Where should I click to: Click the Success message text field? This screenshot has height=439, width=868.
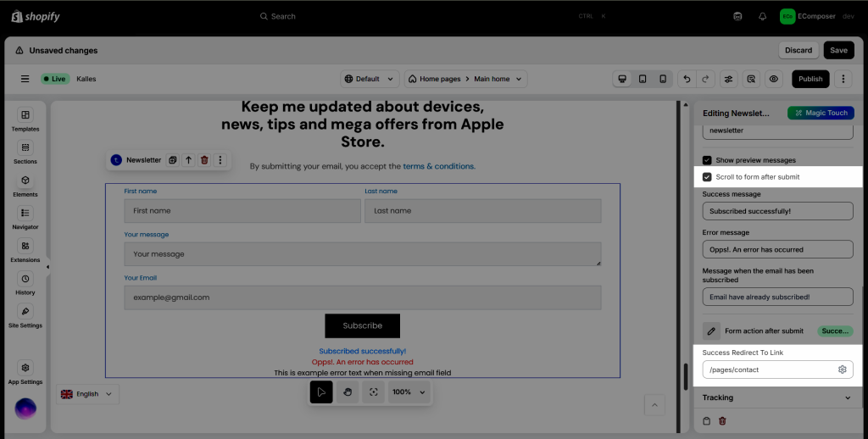(x=777, y=211)
